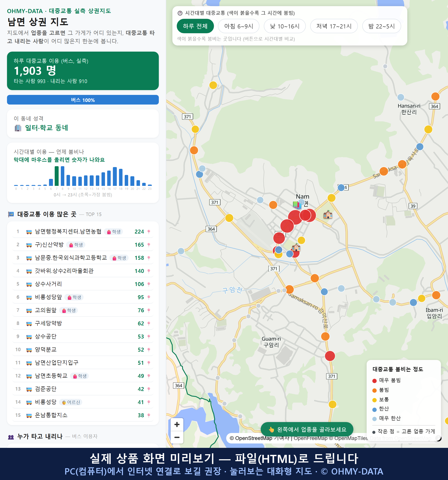Screen dimensions: 448x480
Task: Click the 붐빔 orange legend swatch
Action: click(x=374, y=390)
